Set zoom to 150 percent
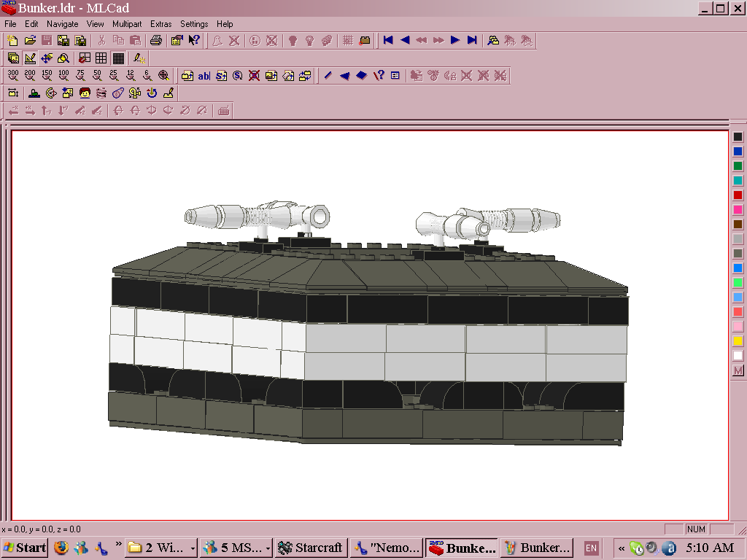Screen dimensions: 747x560 (47, 75)
